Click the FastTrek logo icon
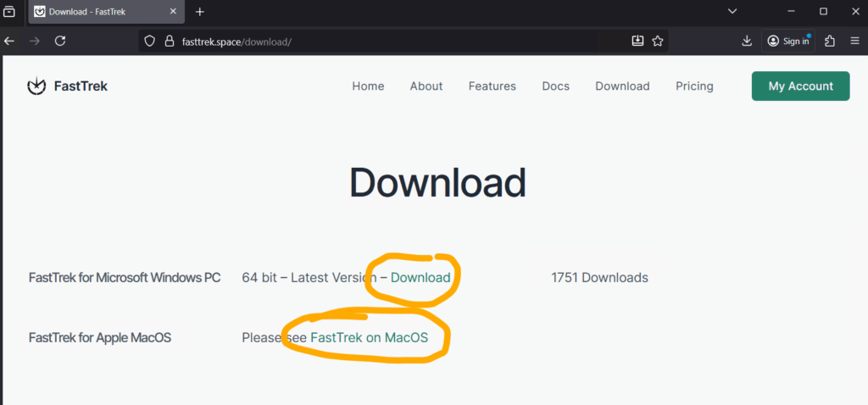Screen dimensions: 868x405 point(36,86)
